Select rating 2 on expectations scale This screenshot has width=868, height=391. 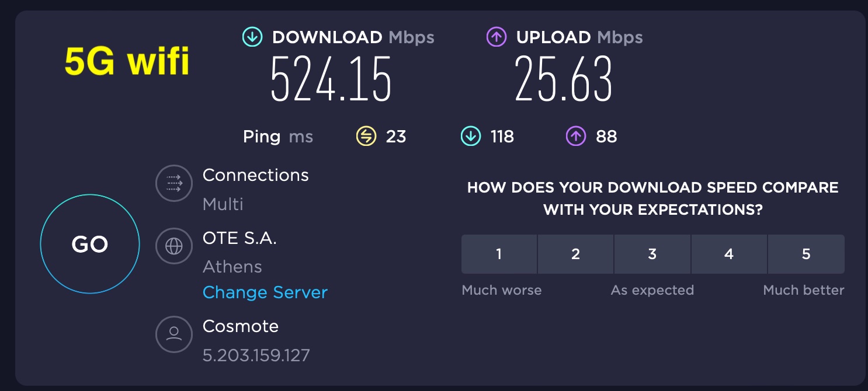pyautogui.click(x=575, y=254)
